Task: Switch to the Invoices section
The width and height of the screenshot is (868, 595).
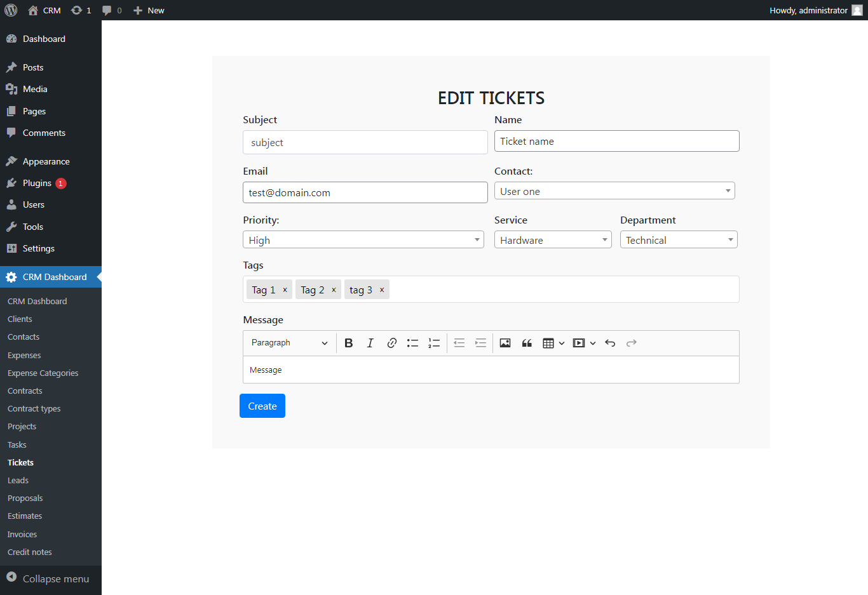Action: click(22, 534)
